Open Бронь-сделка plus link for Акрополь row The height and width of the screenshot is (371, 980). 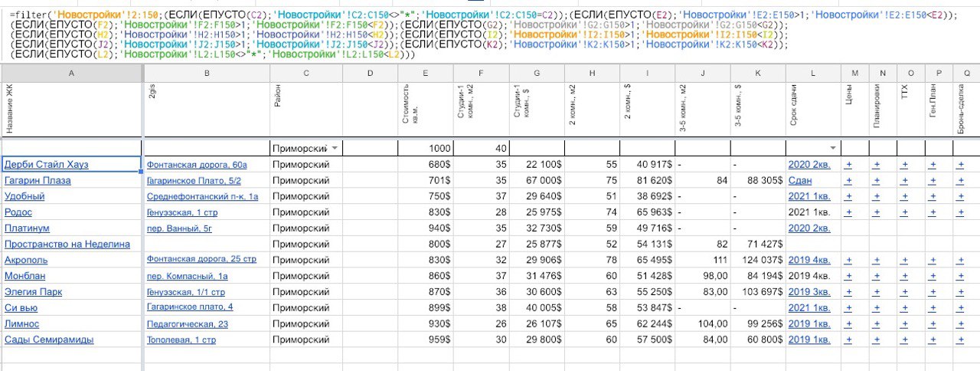[961, 260]
